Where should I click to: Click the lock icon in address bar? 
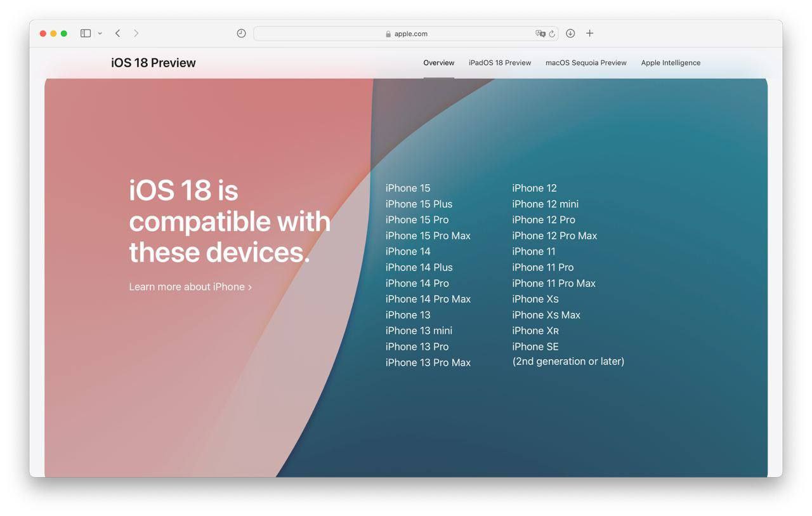(x=388, y=34)
